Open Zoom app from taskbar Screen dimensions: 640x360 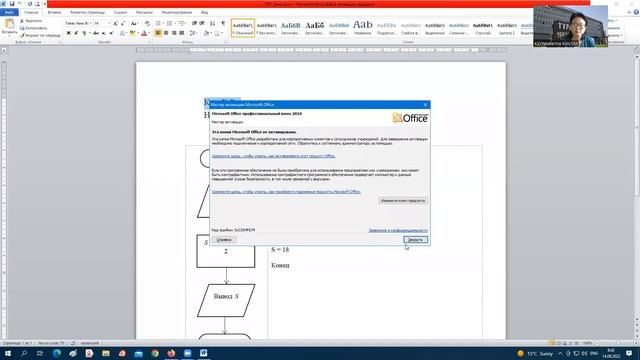coord(187,353)
